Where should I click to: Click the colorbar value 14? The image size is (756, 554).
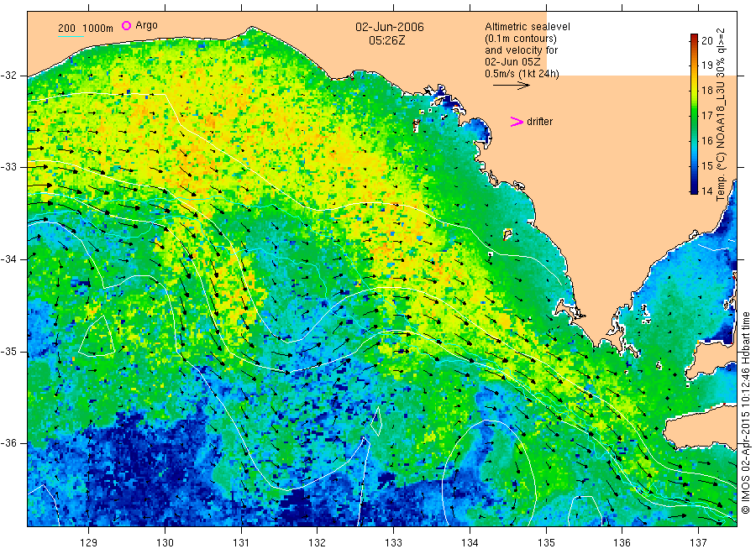(706, 191)
